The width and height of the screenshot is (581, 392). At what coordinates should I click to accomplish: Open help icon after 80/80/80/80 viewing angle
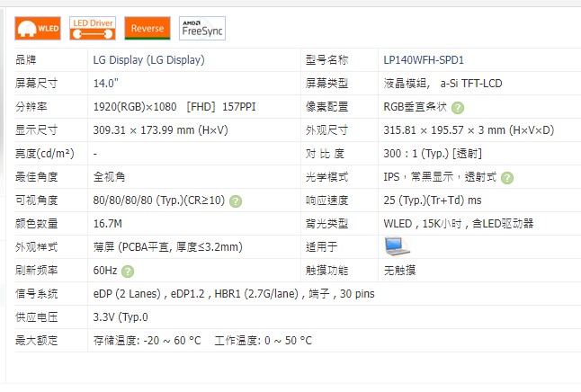pos(236,201)
